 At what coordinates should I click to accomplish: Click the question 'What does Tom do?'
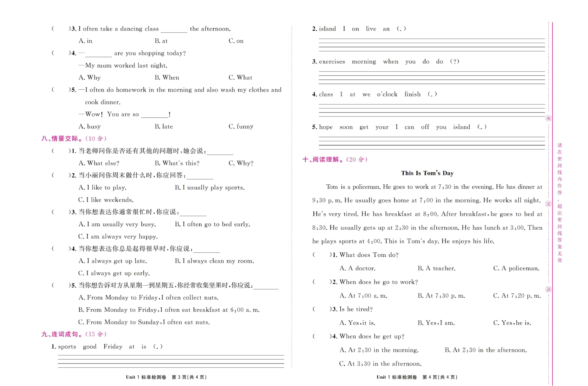point(369,255)
